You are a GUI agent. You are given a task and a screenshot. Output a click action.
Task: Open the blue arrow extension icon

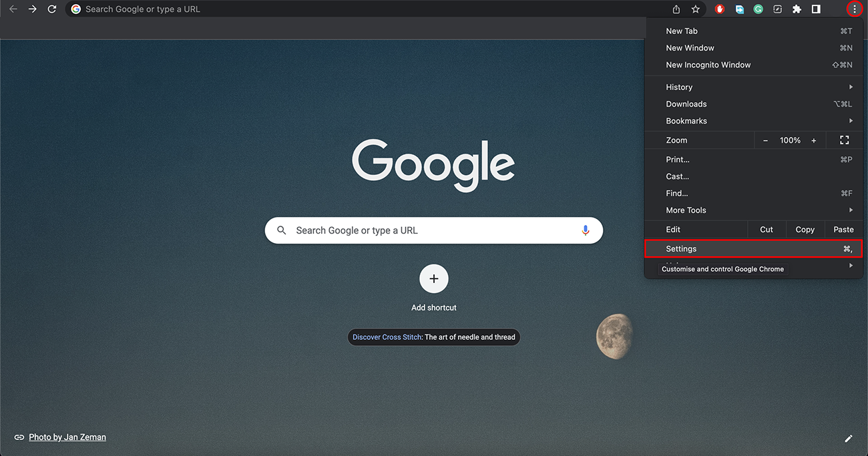739,9
